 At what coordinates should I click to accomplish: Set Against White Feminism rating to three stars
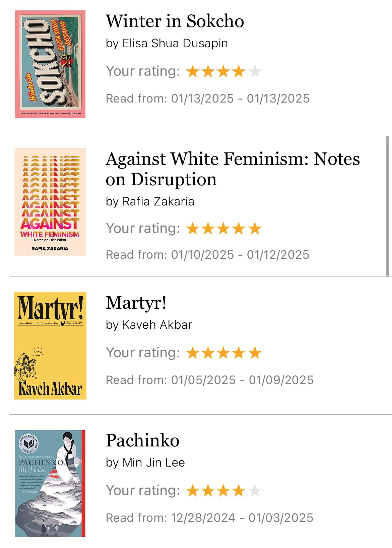[223, 229]
